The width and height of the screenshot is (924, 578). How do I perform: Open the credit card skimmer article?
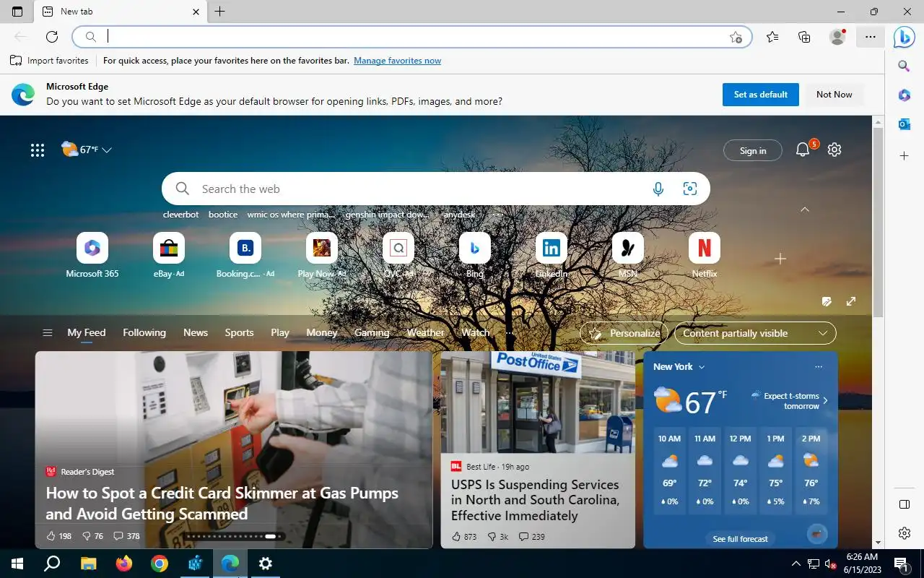(222, 504)
